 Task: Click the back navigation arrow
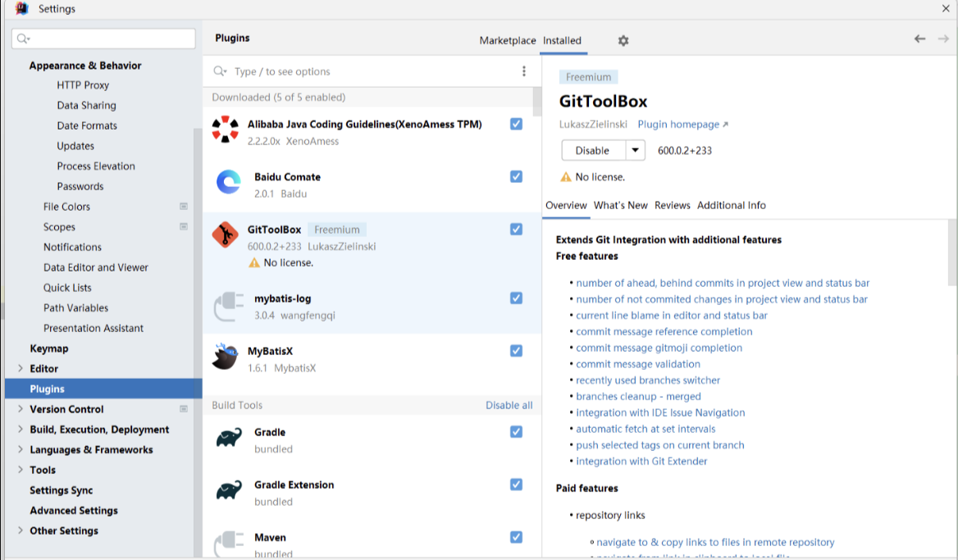(x=919, y=39)
